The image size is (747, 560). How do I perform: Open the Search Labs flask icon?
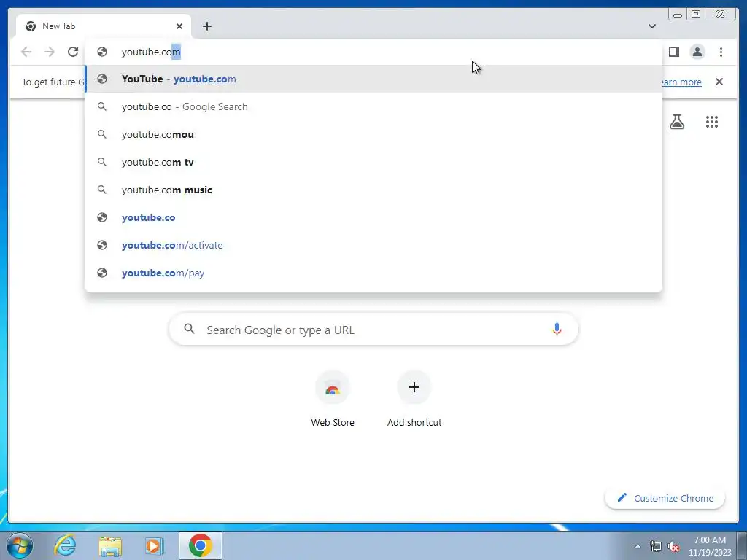pyautogui.click(x=676, y=122)
